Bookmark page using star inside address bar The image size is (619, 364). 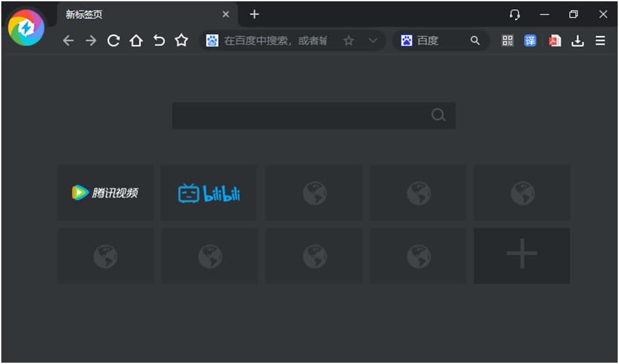348,40
